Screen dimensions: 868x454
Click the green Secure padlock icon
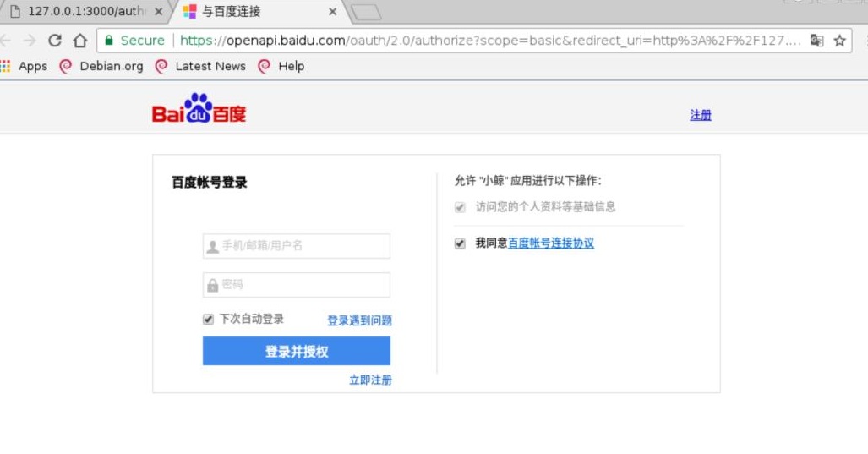point(109,41)
